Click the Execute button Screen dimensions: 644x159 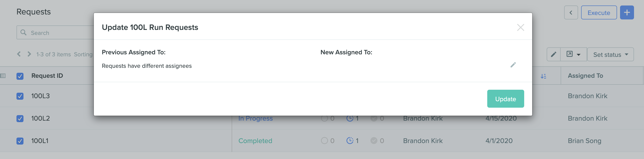tap(599, 12)
